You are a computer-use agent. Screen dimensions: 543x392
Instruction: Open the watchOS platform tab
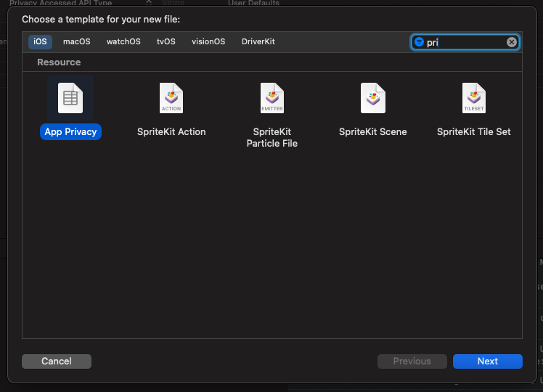123,42
